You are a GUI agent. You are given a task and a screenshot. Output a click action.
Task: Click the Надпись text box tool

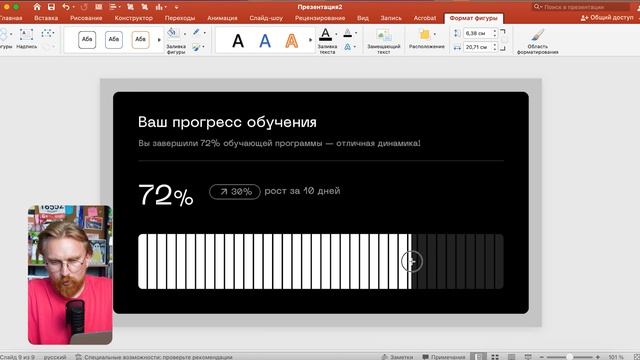click(27, 39)
